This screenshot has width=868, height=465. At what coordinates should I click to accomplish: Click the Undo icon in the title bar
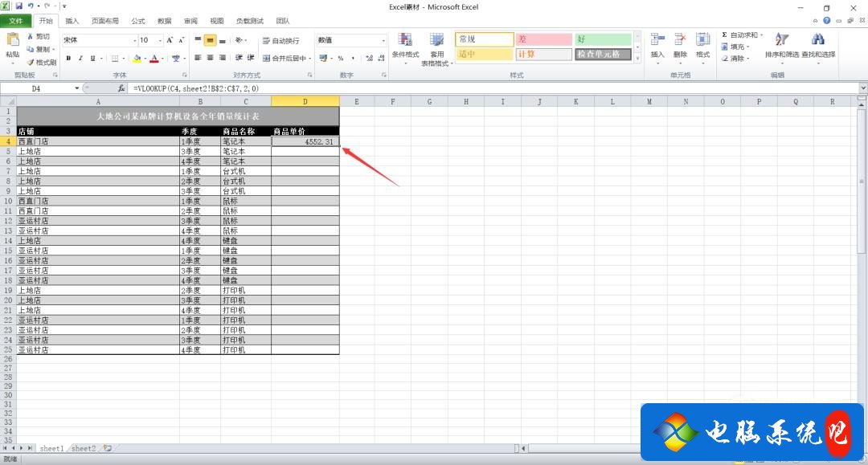[x=31, y=6]
